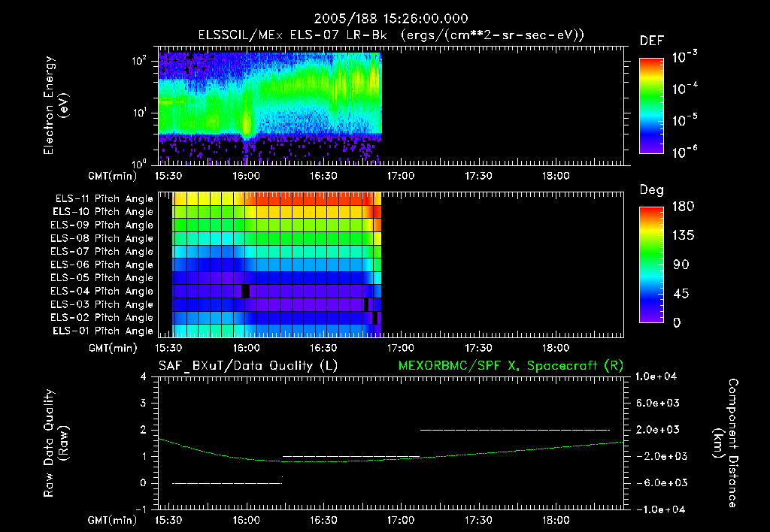
Task: Click the ELS-05 Pitch Angle row label
Action: coord(102,278)
